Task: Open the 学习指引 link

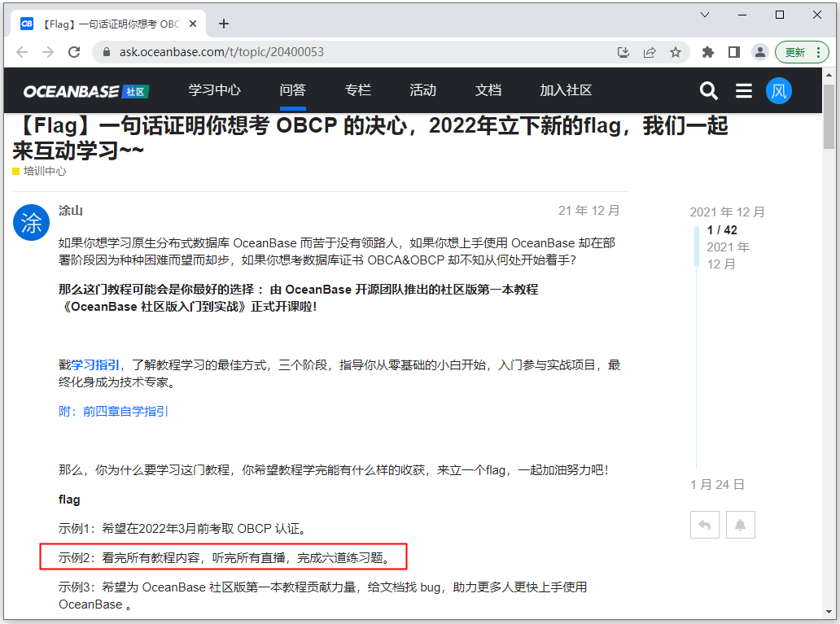Action: [94, 365]
